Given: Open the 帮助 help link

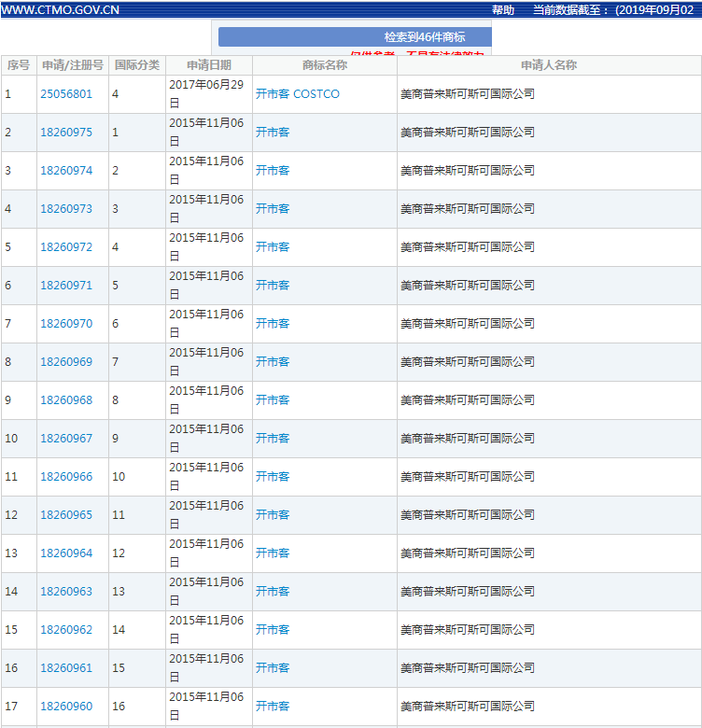Looking at the screenshot, I should tap(503, 9).
